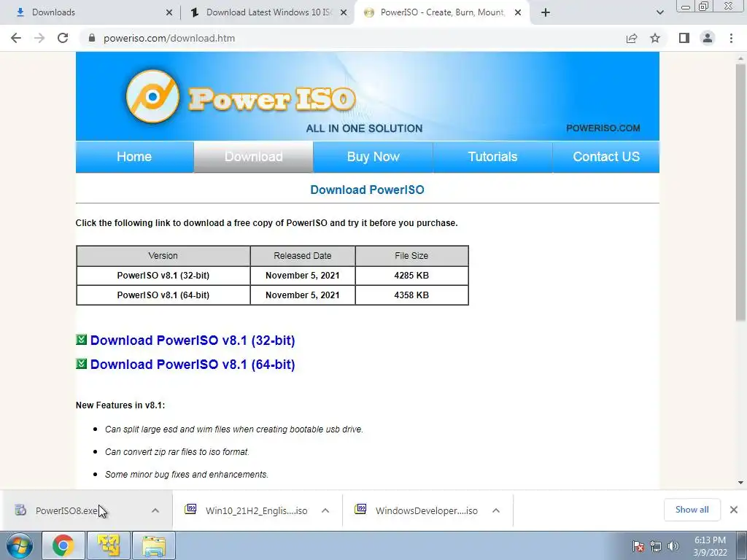This screenshot has width=747, height=560.
Task: Click the Version column header
Action: pos(163,256)
